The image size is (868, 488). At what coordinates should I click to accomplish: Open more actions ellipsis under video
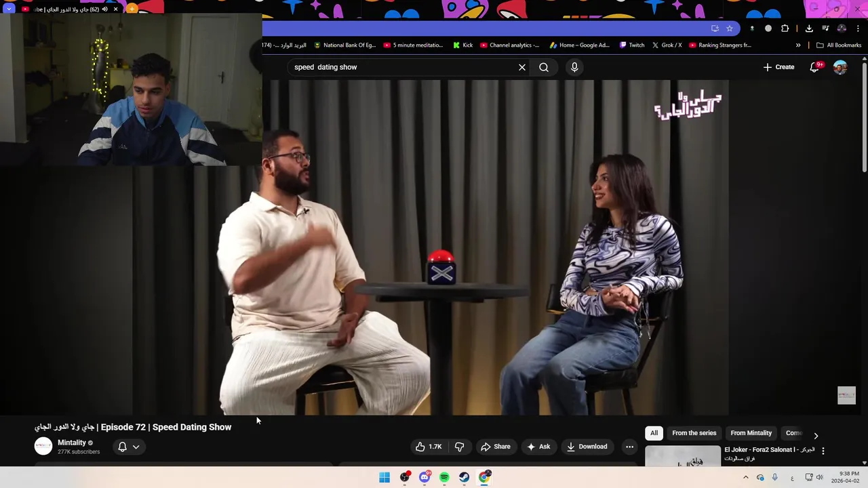[629, 447]
